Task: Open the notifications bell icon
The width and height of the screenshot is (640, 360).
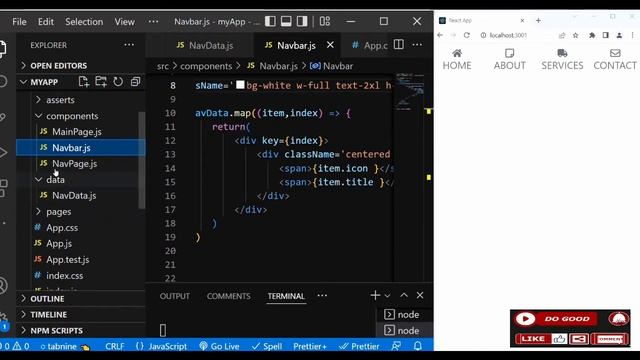Action: click(x=418, y=346)
